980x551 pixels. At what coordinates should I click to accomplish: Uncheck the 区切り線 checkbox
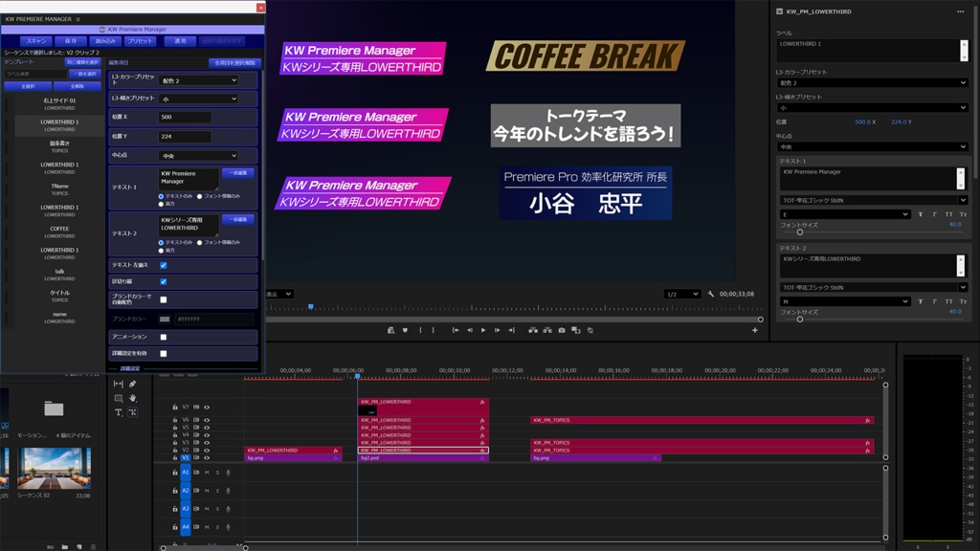coord(163,281)
